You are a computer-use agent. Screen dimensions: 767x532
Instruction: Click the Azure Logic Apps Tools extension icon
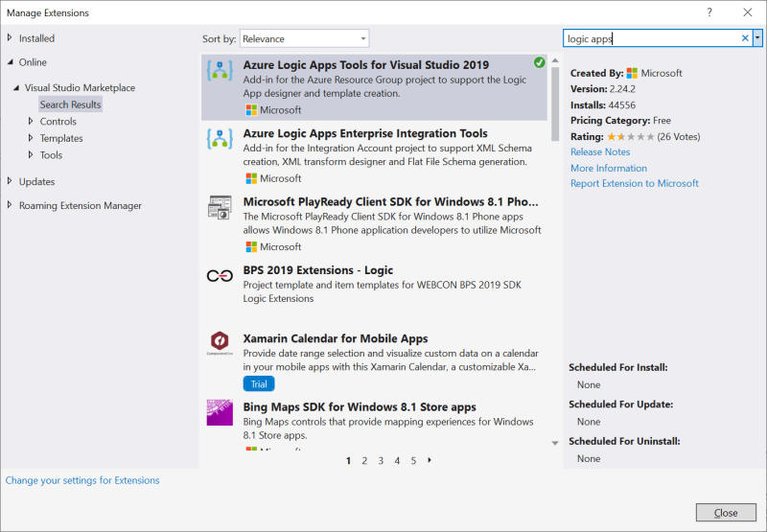[220, 70]
